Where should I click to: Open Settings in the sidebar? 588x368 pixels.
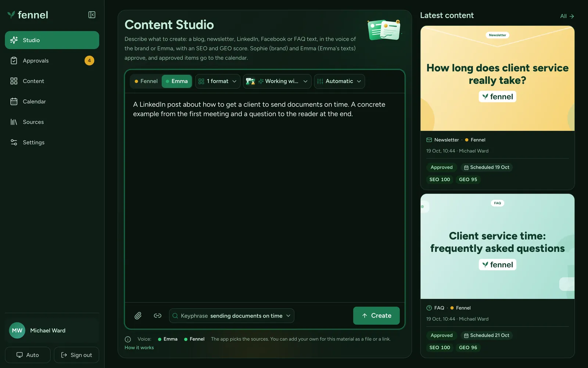[52, 142]
